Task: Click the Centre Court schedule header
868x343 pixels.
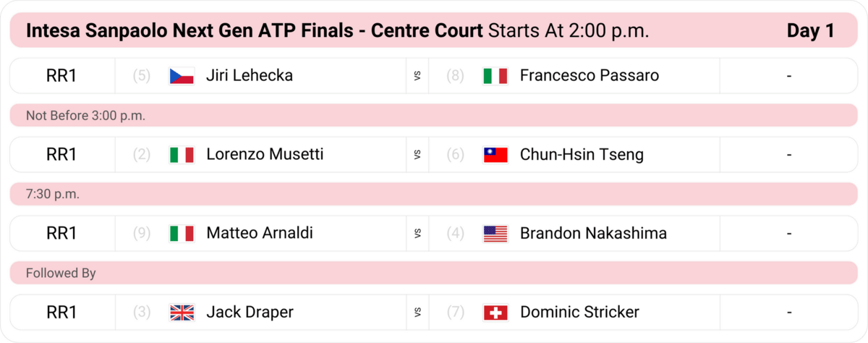Action: 434,31
